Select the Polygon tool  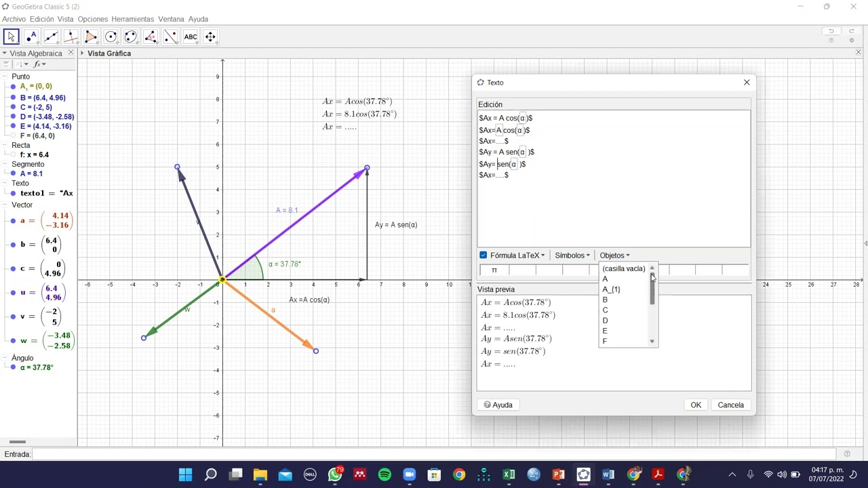point(91,37)
